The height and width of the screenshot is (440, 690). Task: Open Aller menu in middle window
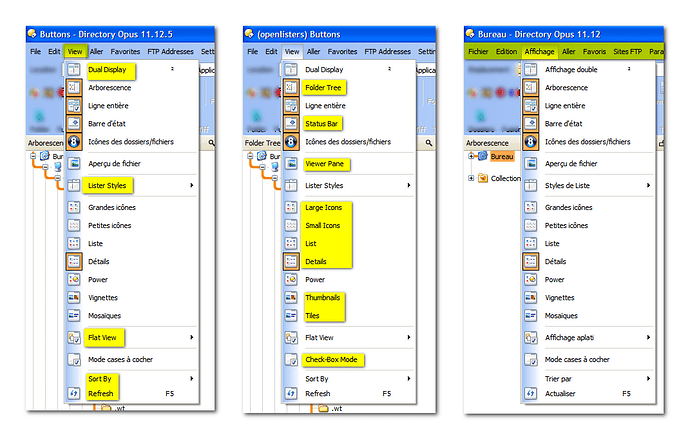pos(313,51)
